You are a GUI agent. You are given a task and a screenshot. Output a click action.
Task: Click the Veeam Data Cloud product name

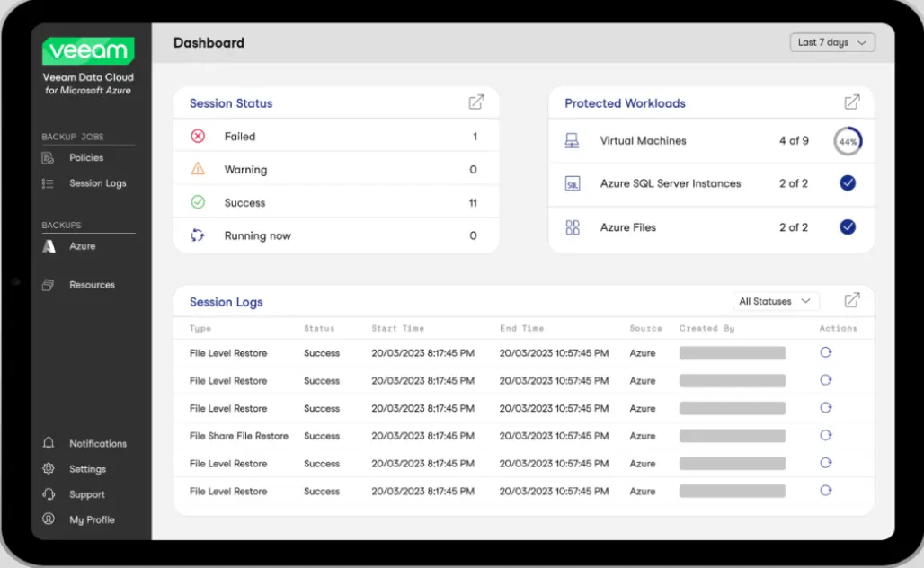point(88,77)
